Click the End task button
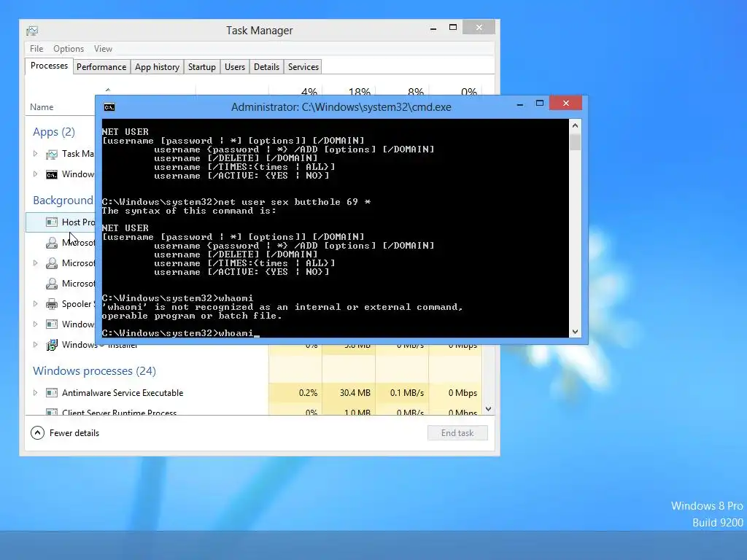 coord(457,433)
